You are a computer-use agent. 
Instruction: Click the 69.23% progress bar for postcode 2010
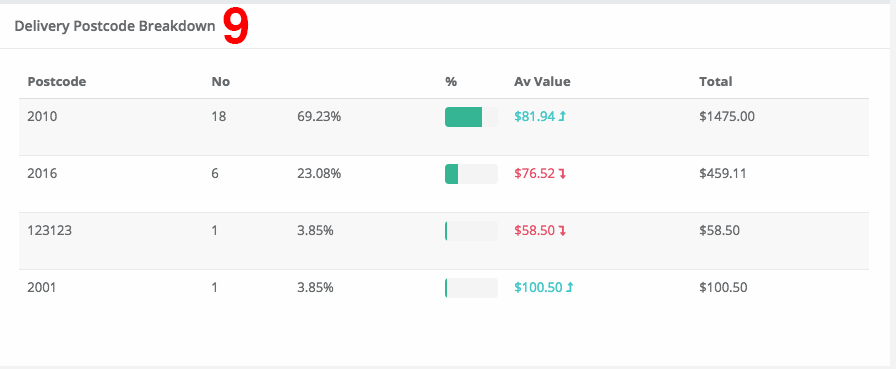click(471, 117)
